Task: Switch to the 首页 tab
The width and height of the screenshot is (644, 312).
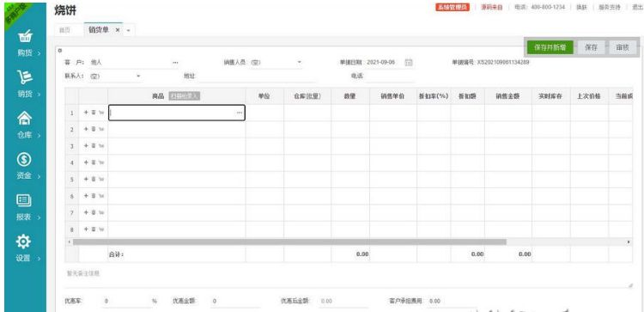Action: pos(65,30)
